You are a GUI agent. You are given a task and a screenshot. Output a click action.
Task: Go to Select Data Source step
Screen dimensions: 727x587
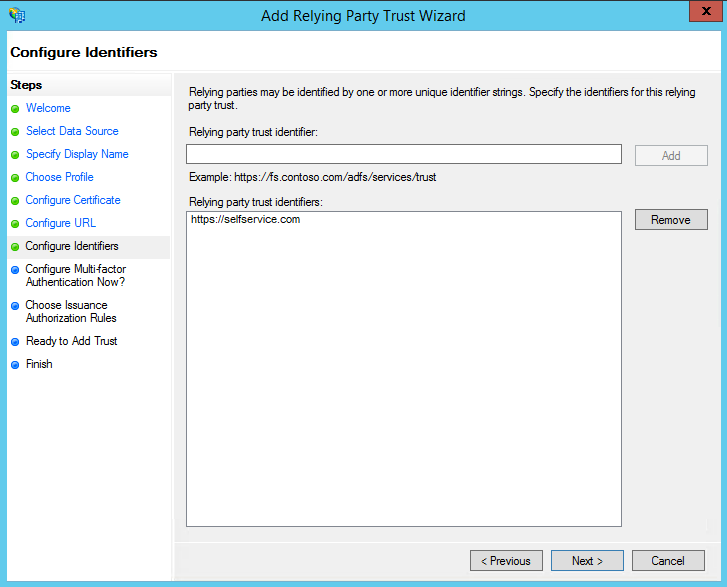click(x=72, y=131)
